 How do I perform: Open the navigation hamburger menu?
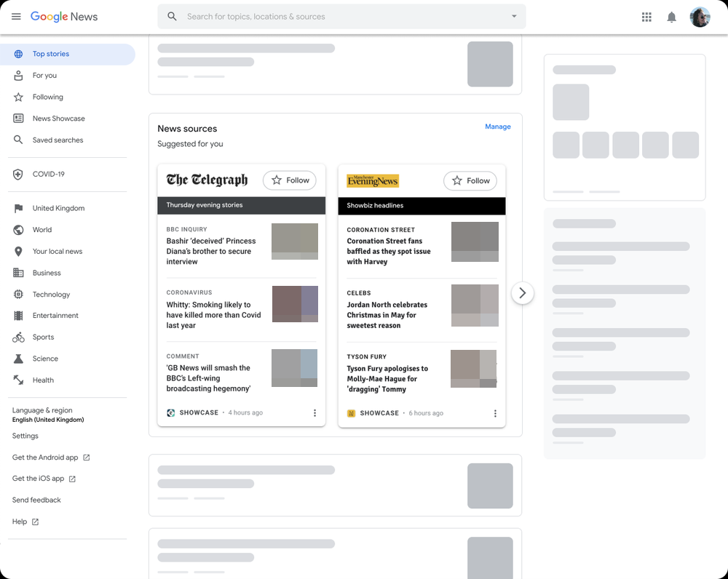click(x=16, y=16)
